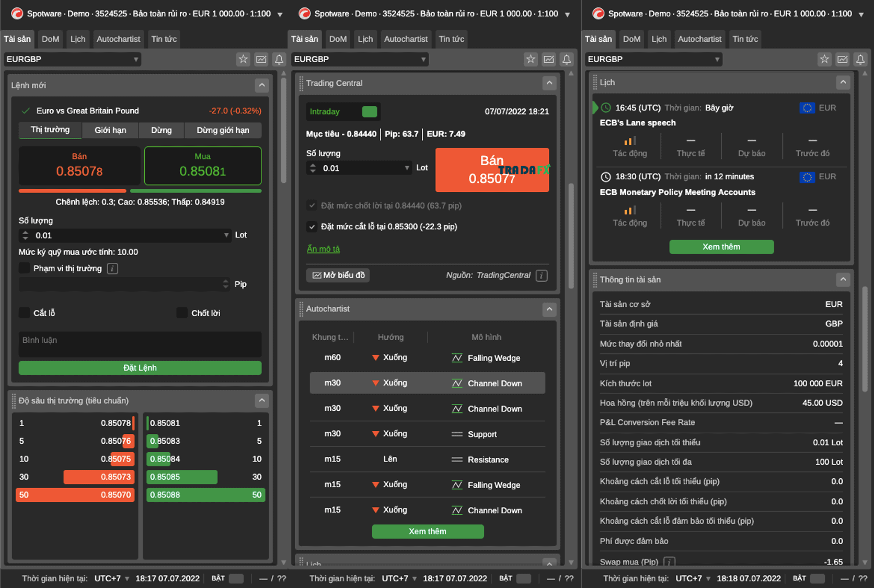
Task: Click Mở biểu đồ button
Action: pos(338,275)
